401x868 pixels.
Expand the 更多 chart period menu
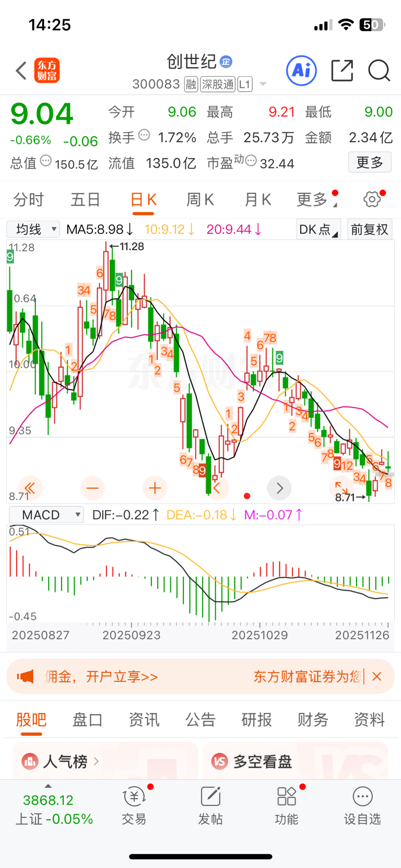pos(316,199)
